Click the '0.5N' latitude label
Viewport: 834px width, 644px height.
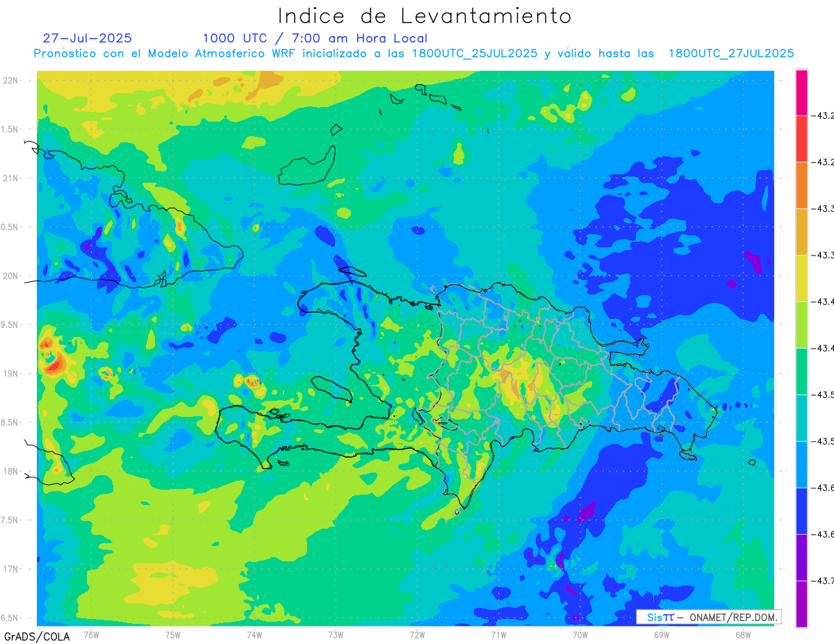click(10, 227)
